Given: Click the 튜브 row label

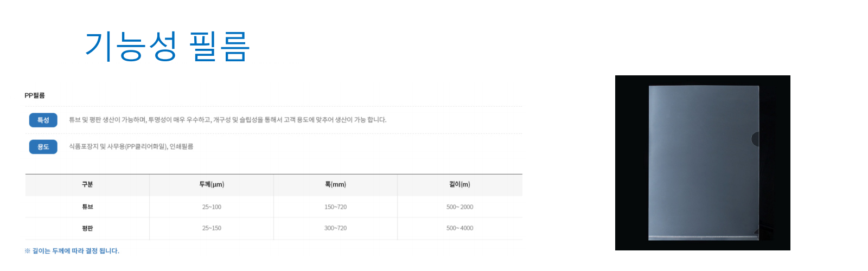Looking at the screenshot, I should pyautogui.click(x=87, y=207).
